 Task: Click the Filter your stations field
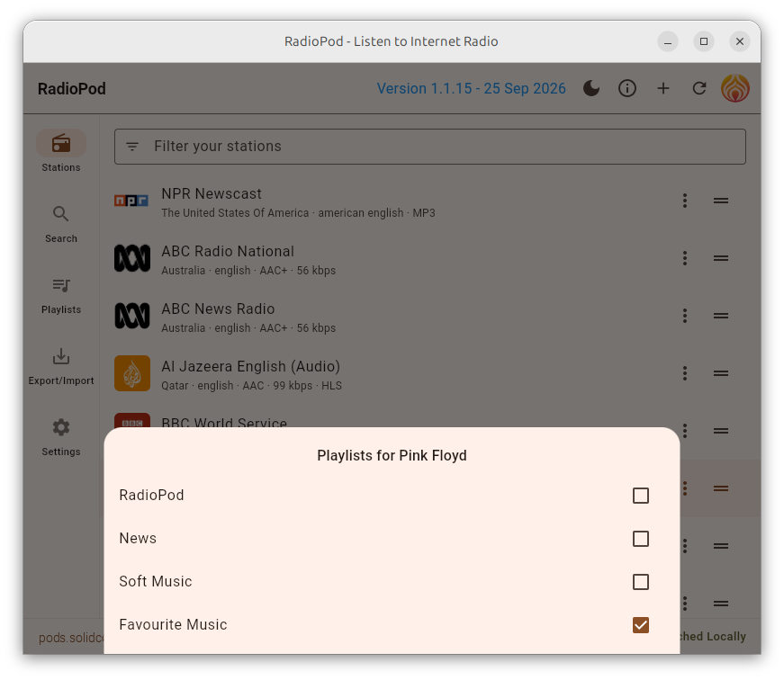point(430,147)
